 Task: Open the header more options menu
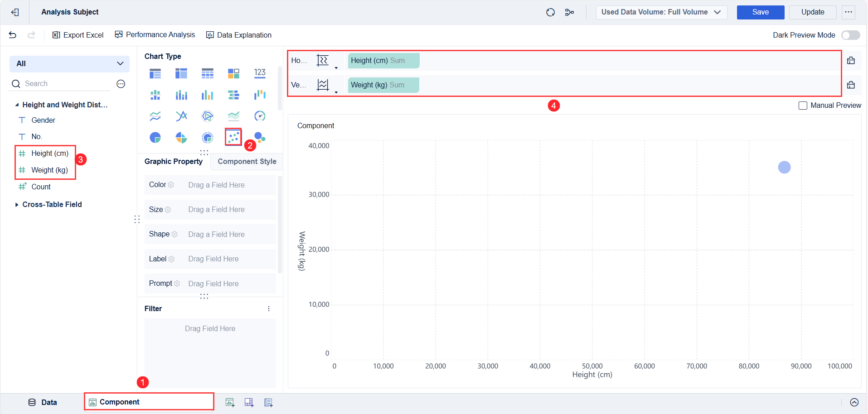849,12
